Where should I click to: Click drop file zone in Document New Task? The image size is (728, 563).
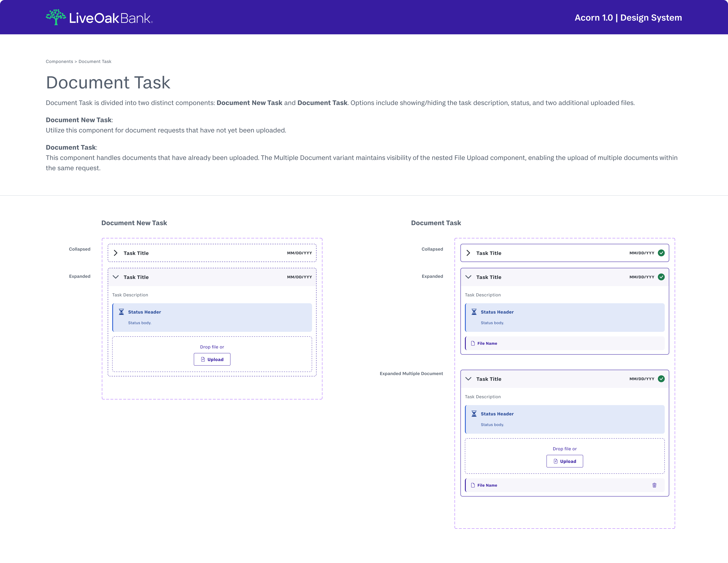[212, 346]
